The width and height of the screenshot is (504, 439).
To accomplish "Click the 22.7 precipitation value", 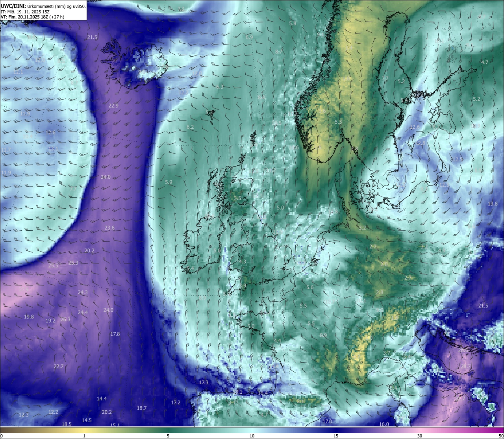I will pyautogui.click(x=58, y=367).
